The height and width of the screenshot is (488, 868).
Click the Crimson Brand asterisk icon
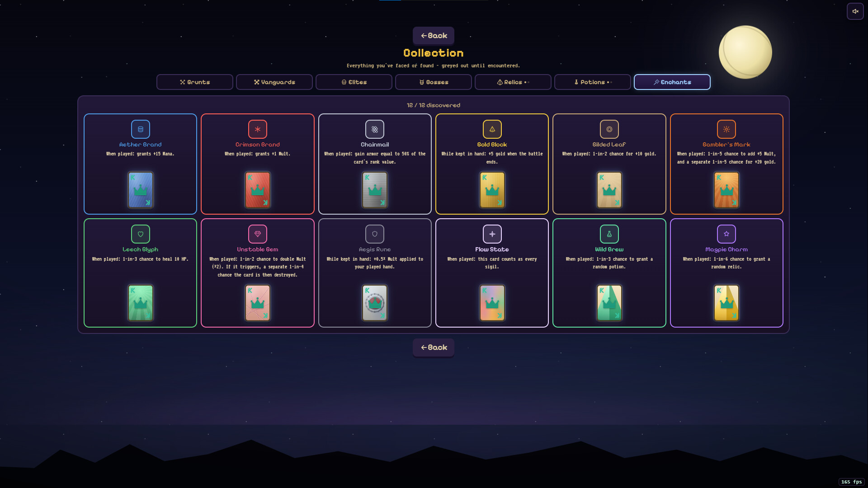258,129
